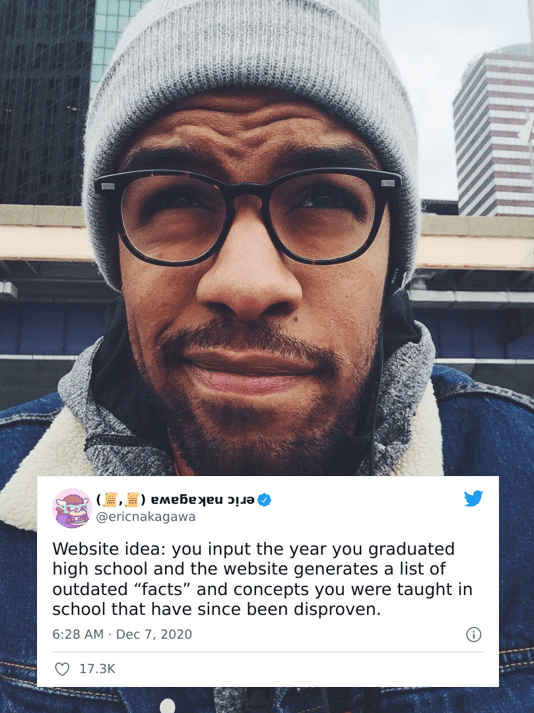Open the @ericnakagawa handle
Viewport: 534px width, 713px height.
click(x=146, y=517)
